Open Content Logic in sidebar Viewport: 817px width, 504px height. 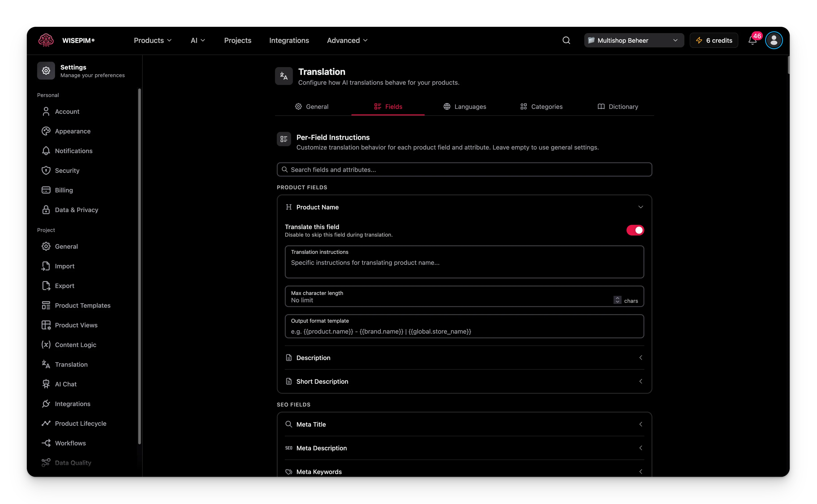point(75,345)
